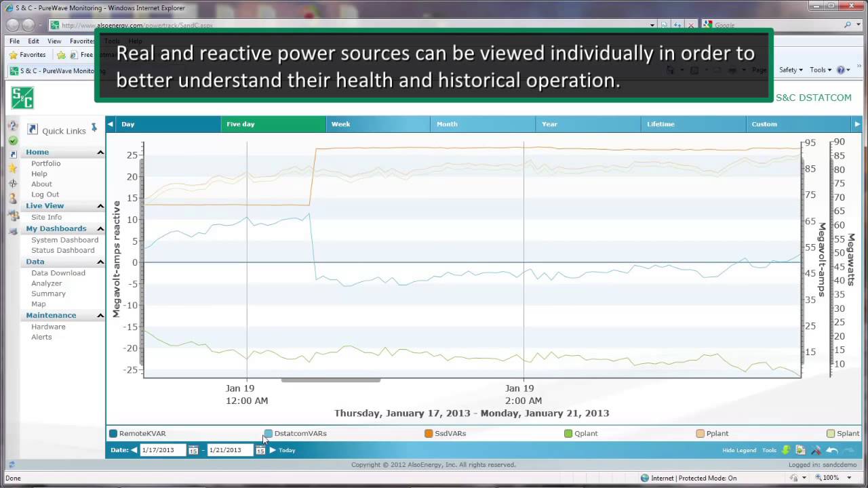Click the IE forward navigation button
Image resolution: width=868 pixels, height=488 pixels.
28,25
